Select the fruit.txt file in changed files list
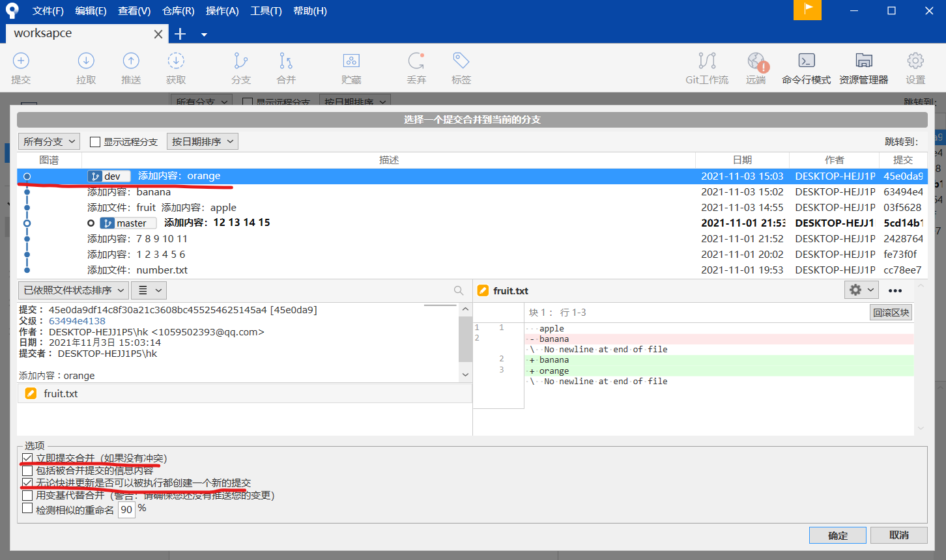This screenshot has height=560, width=946. (245, 393)
